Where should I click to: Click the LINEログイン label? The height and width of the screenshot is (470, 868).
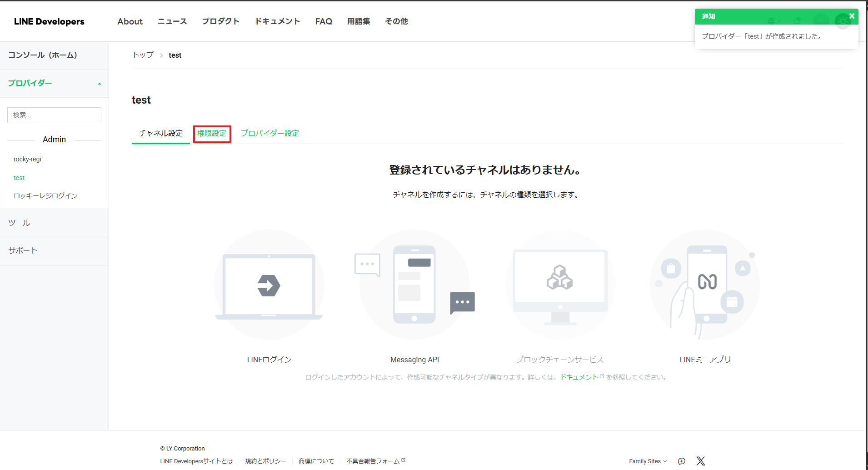(x=269, y=360)
